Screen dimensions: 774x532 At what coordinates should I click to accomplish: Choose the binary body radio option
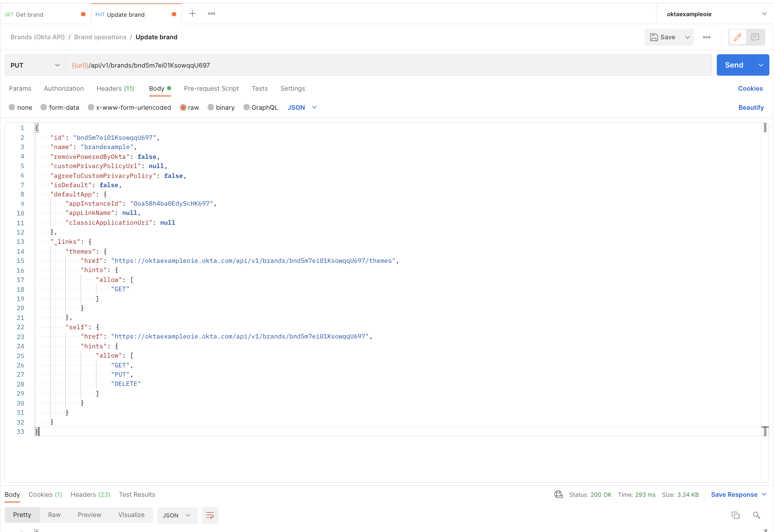[211, 107]
